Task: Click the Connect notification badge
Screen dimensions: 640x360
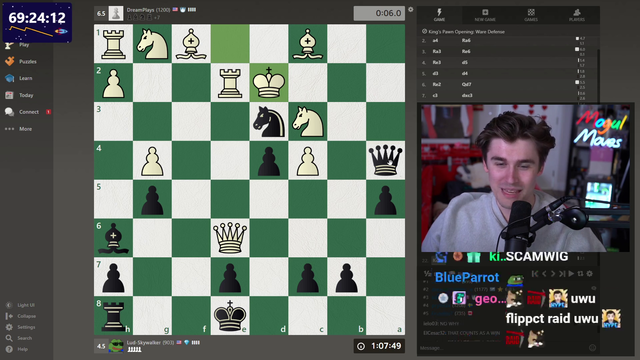Action: [x=48, y=112]
